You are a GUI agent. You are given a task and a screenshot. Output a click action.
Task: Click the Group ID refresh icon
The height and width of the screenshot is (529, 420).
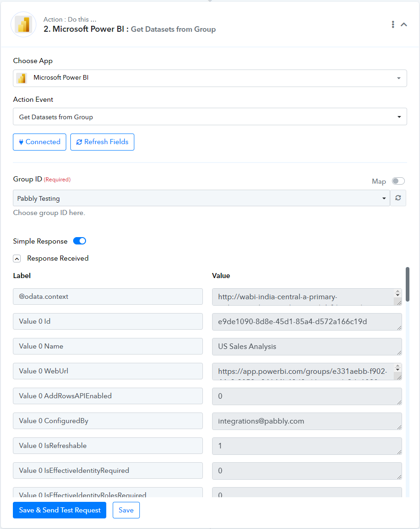click(x=398, y=198)
